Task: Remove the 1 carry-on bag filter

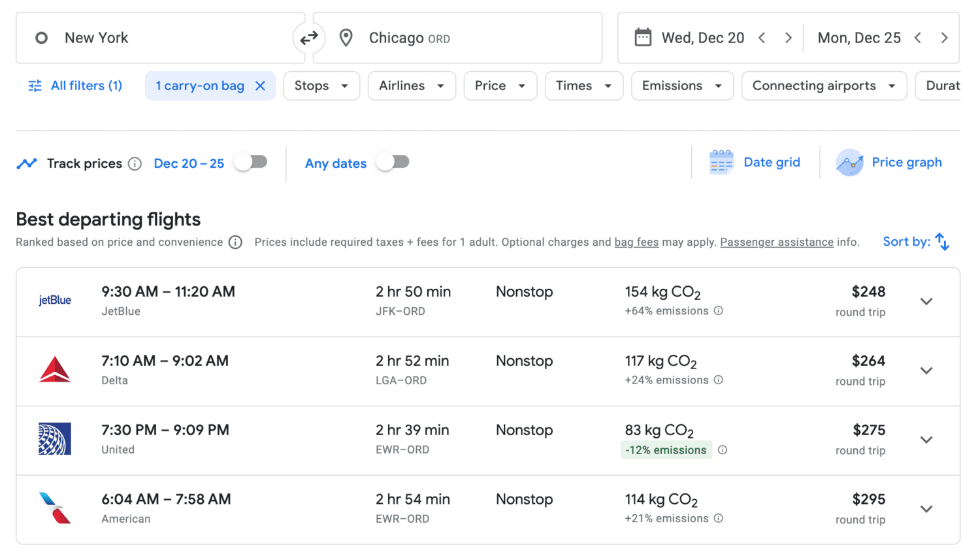Action: click(261, 86)
